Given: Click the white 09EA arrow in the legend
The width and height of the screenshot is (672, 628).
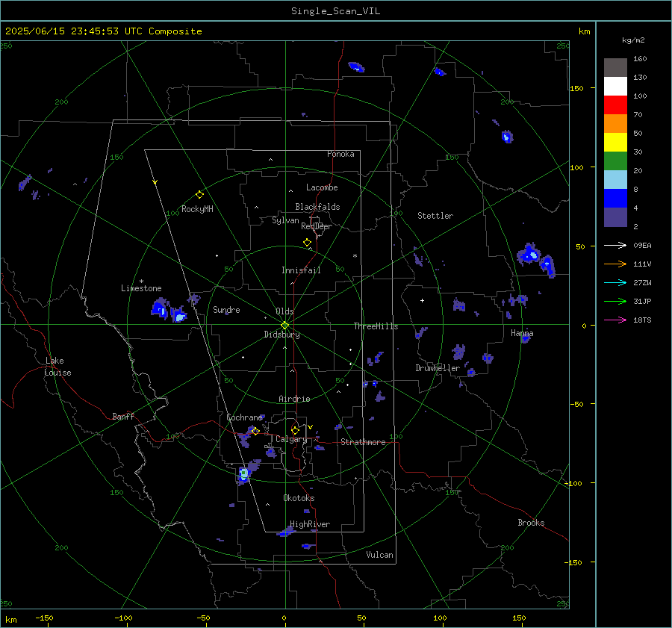Looking at the screenshot, I should [615, 245].
